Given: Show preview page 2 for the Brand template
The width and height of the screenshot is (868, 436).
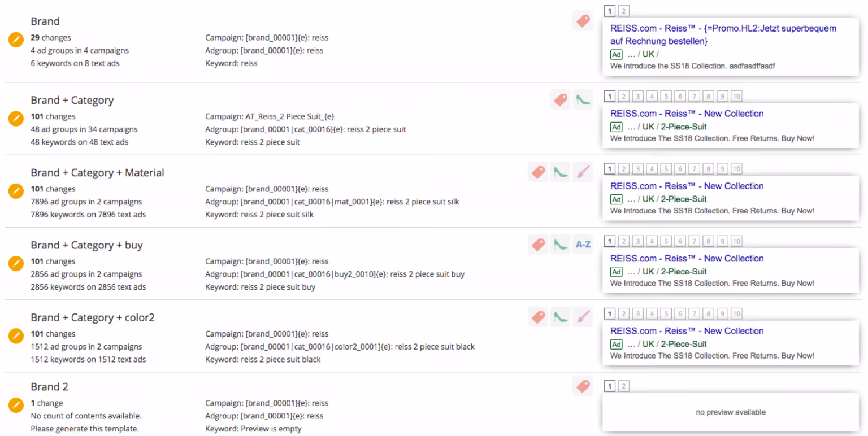Looking at the screenshot, I should point(623,11).
